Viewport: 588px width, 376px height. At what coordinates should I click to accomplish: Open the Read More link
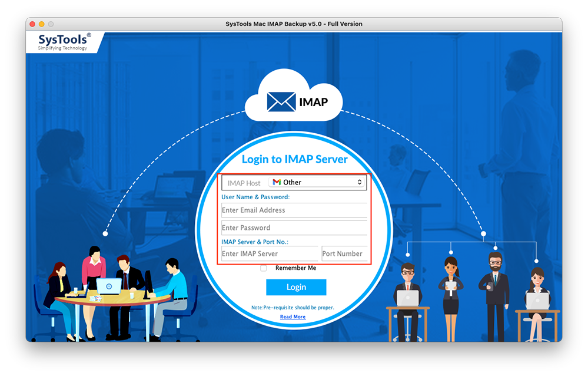[x=293, y=316]
